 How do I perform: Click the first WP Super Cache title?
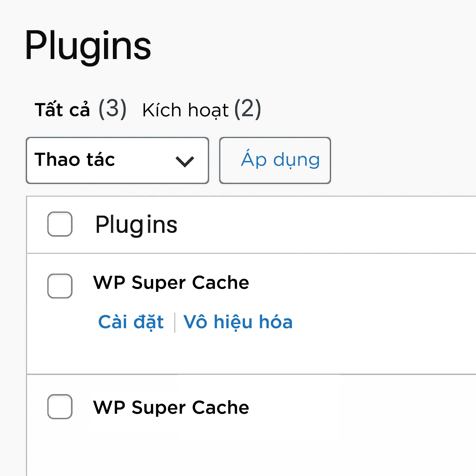pyautogui.click(x=171, y=283)
